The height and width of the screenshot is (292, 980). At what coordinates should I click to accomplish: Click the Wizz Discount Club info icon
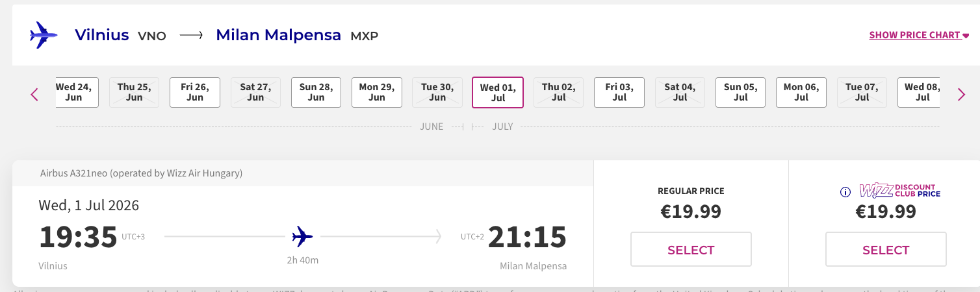pos(845,192)
